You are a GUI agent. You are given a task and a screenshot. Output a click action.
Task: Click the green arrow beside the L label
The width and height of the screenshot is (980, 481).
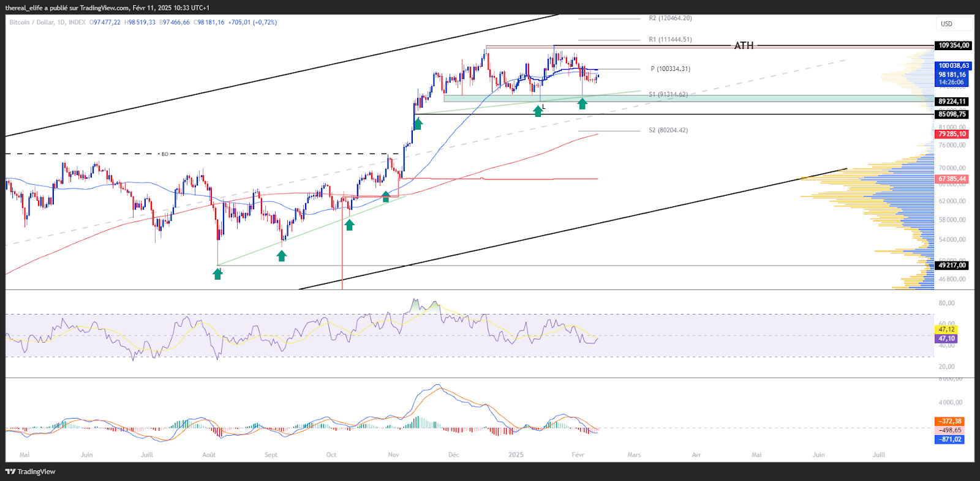click(538, 111)
